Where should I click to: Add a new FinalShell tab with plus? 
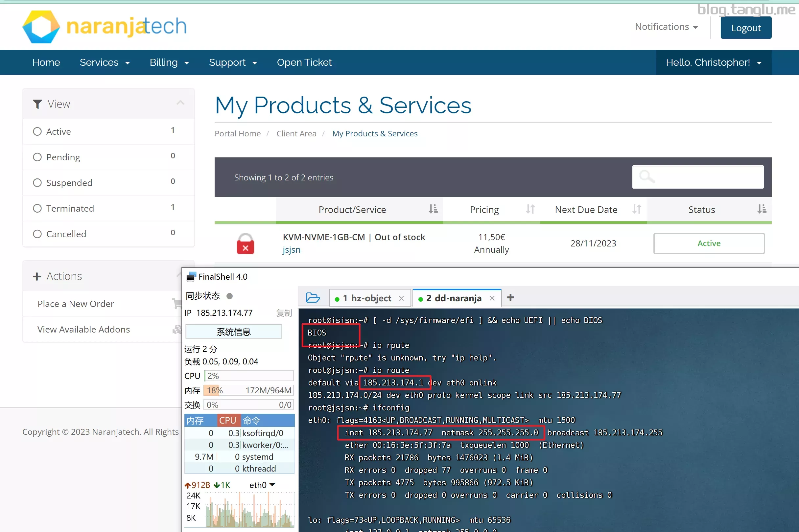[510, 298]
